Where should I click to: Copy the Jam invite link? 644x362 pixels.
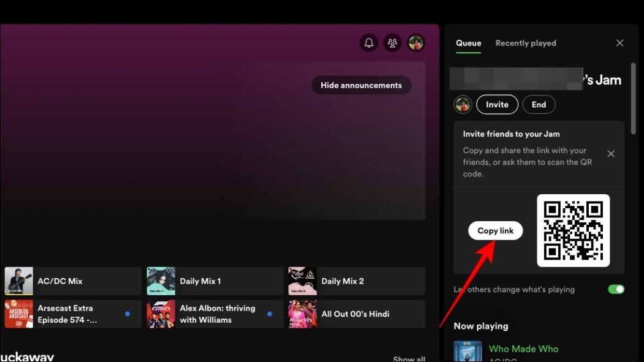coord(495,230)
